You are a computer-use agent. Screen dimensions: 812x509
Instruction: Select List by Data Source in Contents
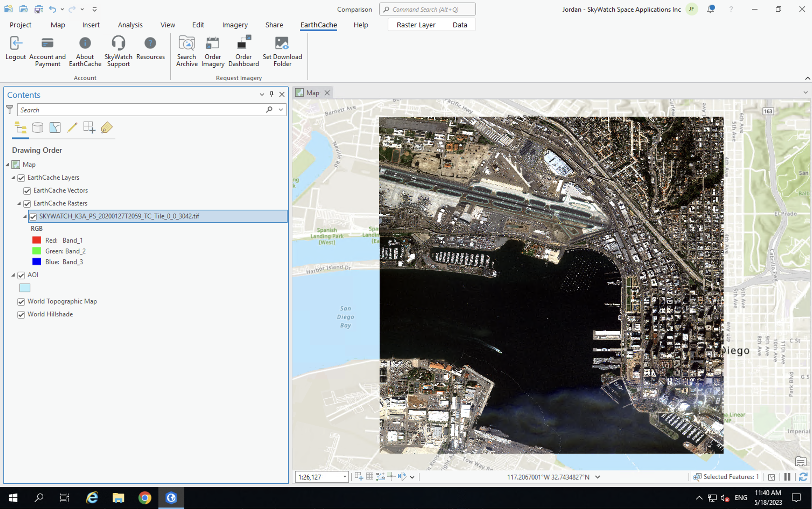pos(37,127)
